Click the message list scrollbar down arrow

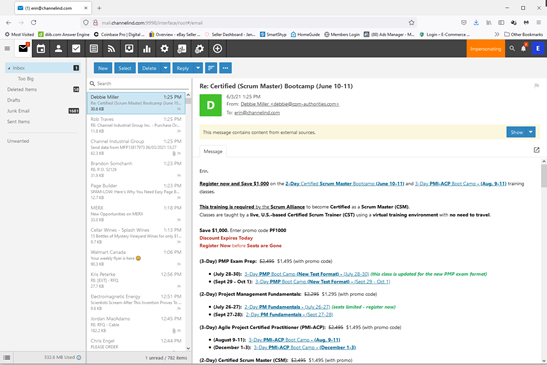(x=188, y=348)
